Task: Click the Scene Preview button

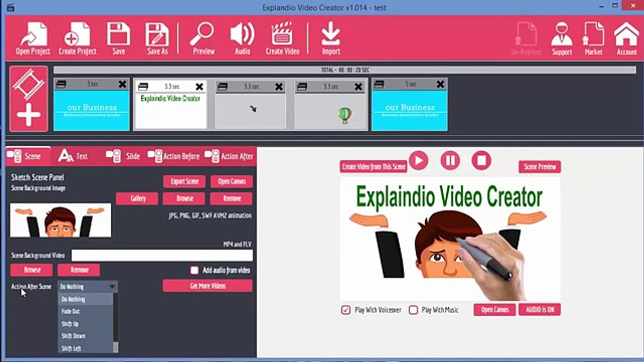Action: click(x=540, y=167)
